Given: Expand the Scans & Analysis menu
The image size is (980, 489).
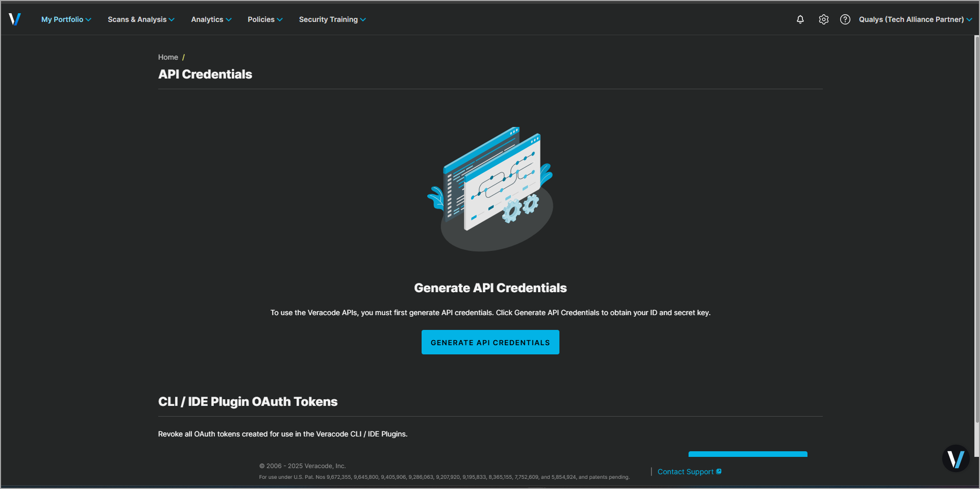Looking at the screenshot, I should tap(141, 19).
